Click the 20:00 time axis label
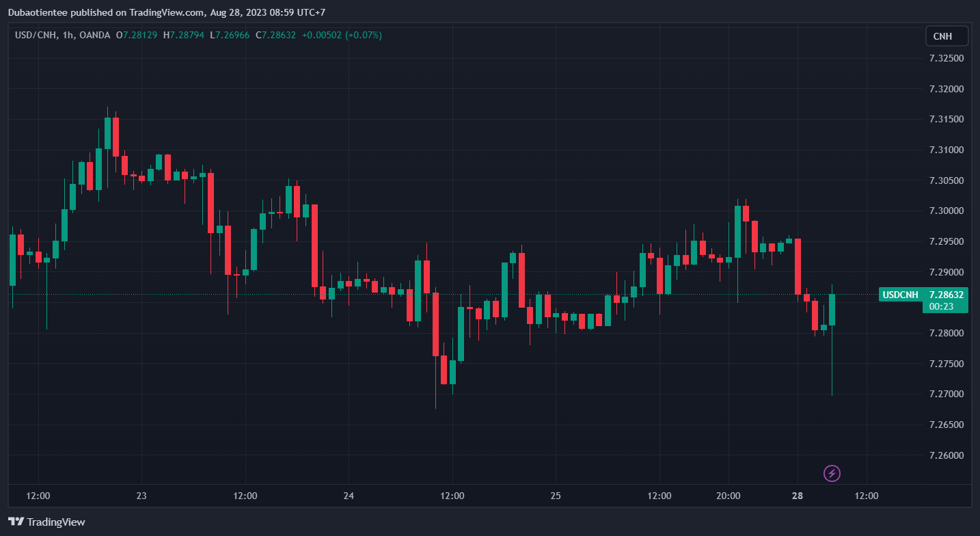Image resolution: width=980 pixels, height=536 pixels. pyautogui.click(x=729, y=496)
